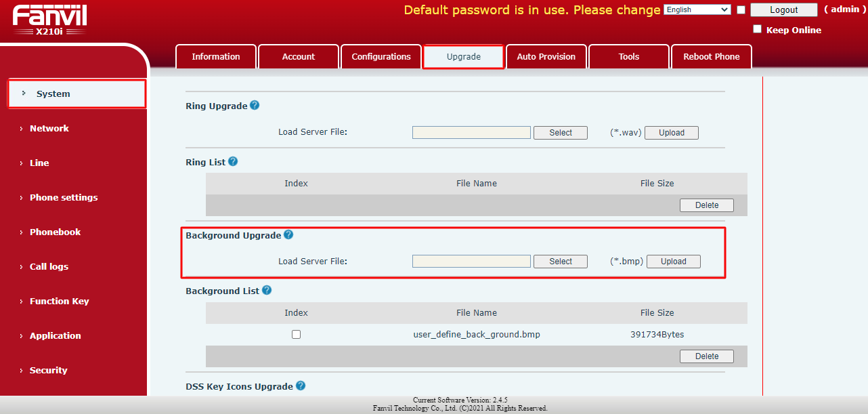Expand the Network sidebar section
The image size is (868, 414).
click(x=49, y=128)
